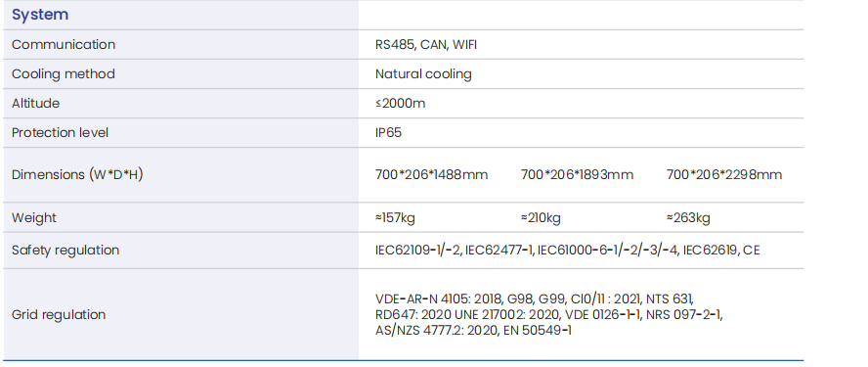Click the ≈157kg weight value

coord(395,217)
